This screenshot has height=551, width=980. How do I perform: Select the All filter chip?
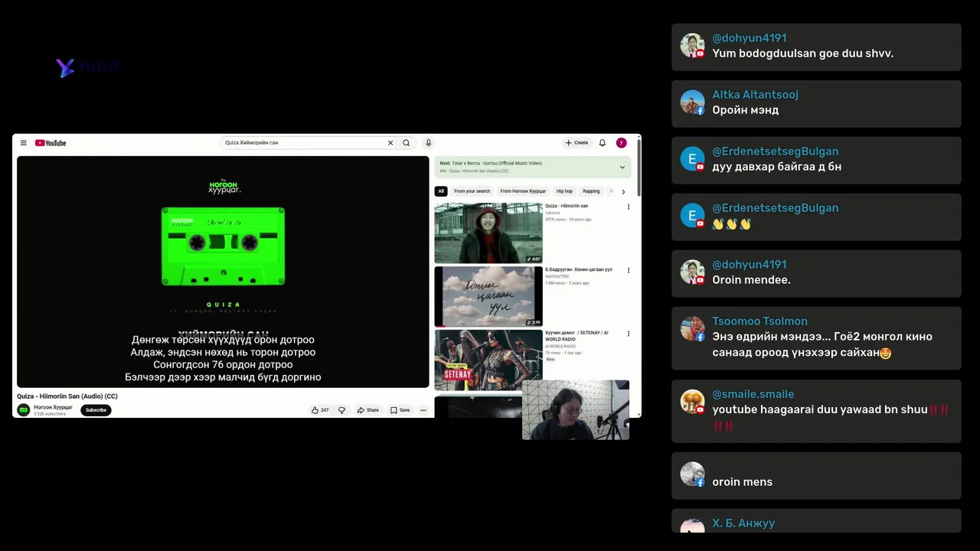pos(441,191)
